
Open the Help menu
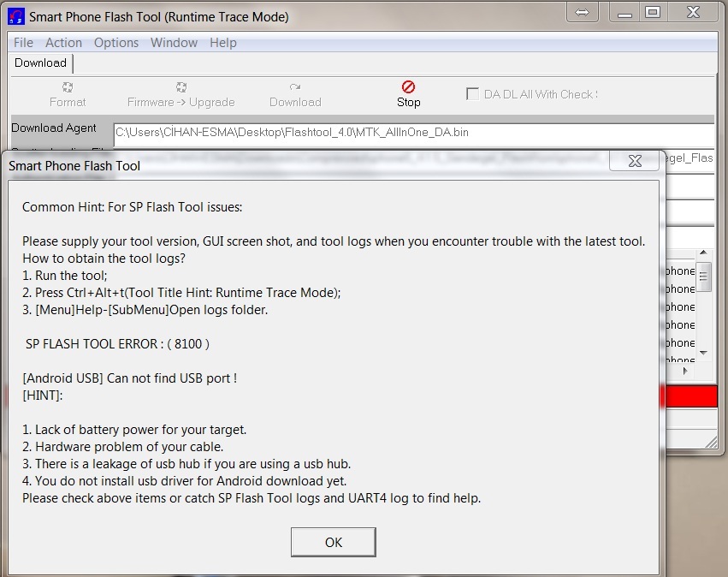223,43
